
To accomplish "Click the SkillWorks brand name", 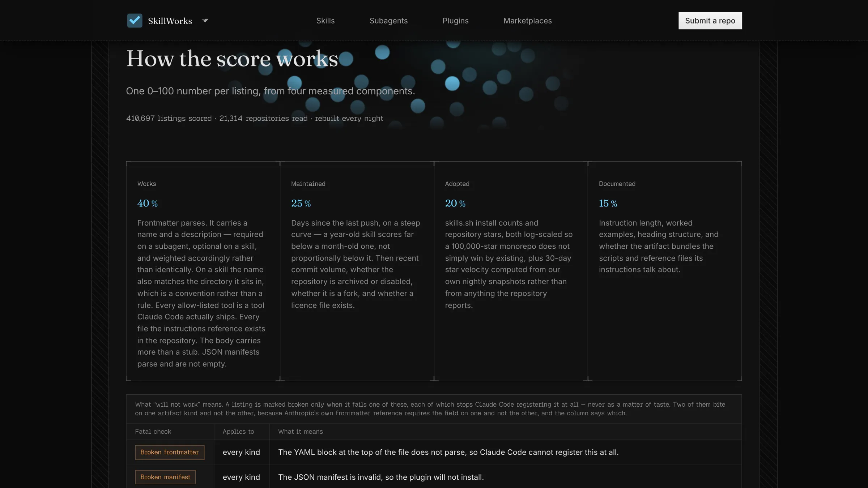I will point(170,21).
